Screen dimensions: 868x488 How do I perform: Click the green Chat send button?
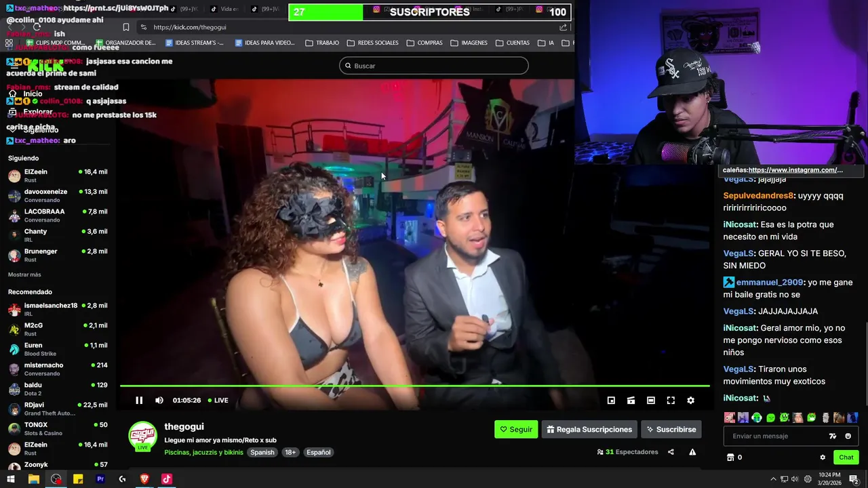pos(846,457)
